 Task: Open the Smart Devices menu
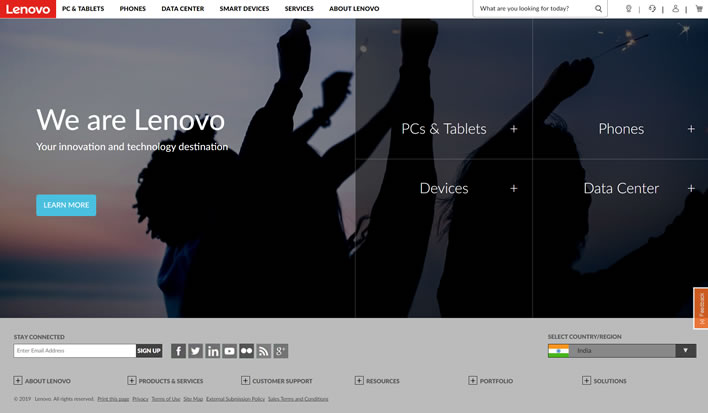point(244,9)
